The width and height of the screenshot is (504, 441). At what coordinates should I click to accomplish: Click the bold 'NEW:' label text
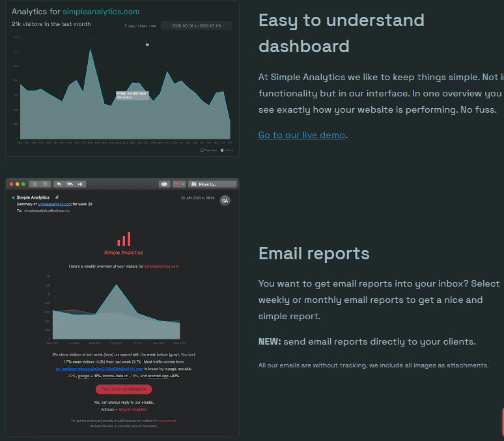click(270, 341)
